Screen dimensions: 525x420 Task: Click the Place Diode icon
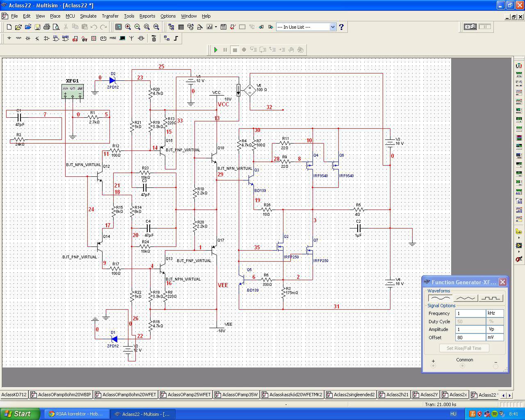point(27,39)
